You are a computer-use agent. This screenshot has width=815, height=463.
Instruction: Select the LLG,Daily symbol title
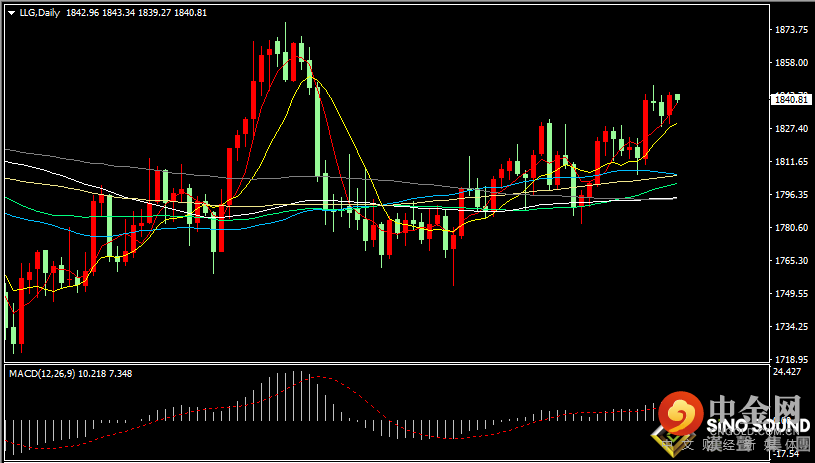pyautogui.click(x=40, y=13)
